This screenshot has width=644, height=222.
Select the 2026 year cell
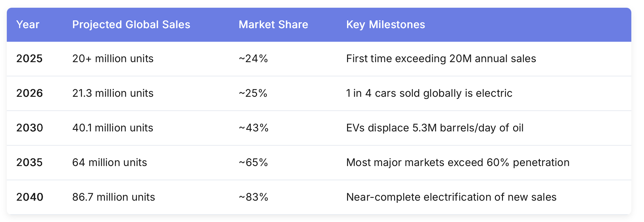click(x=29, y=93)
